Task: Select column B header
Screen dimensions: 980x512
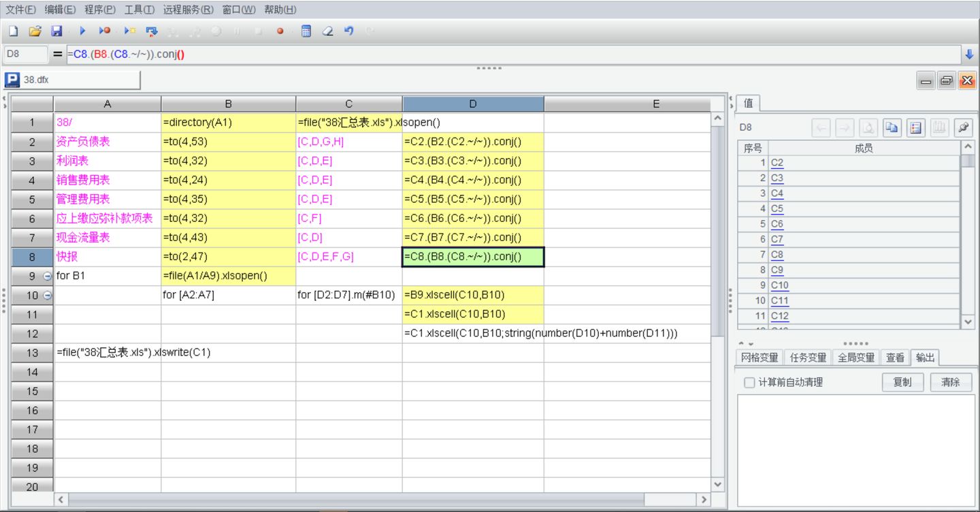Action: tap(229, 104)
